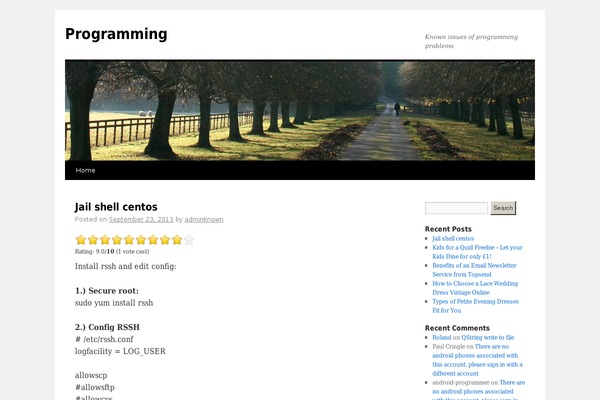Open recent post Jail shell centos in sidebar
The image size is (600, 400).
click(453, 238)
